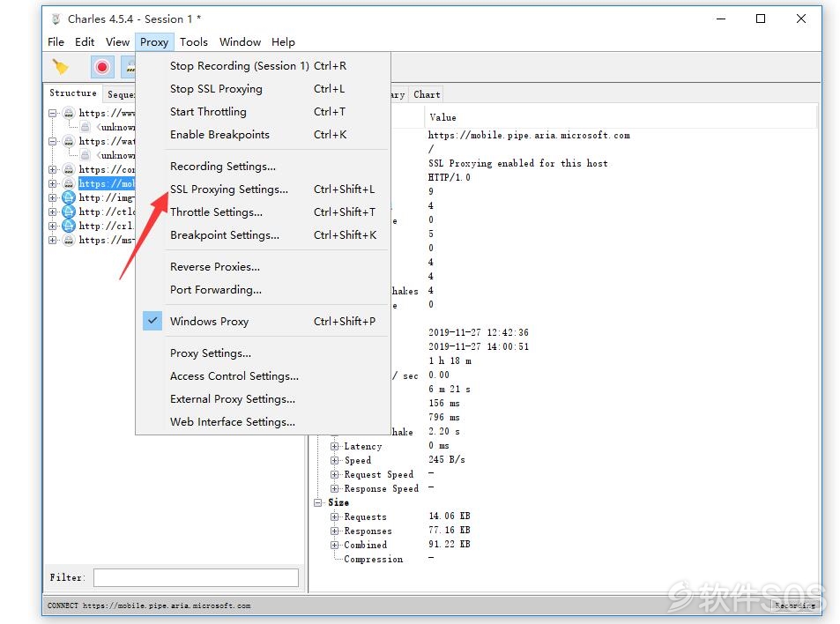Expand the Responses size row

point(334,531)
